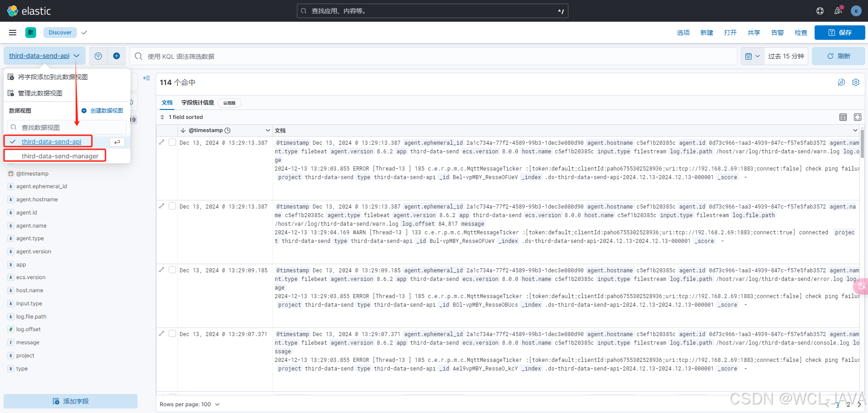Open 检查 menu item
This screenshot has width=868, height=413.
coord(801,33)
